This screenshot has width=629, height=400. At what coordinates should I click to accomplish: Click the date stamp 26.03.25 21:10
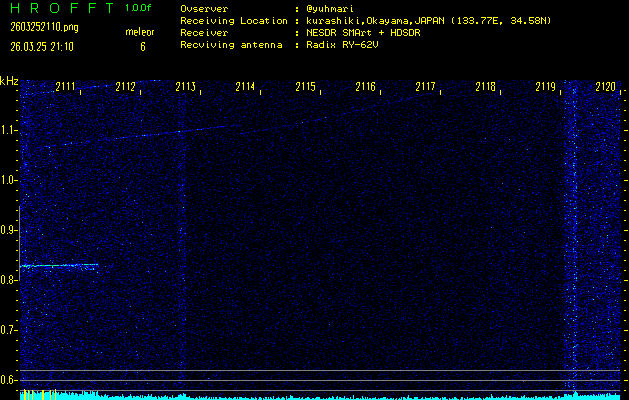[x=44, y=46]
